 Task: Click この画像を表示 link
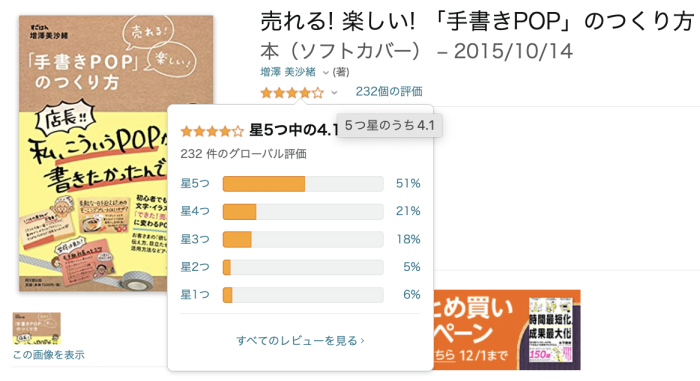coord(49,355)
